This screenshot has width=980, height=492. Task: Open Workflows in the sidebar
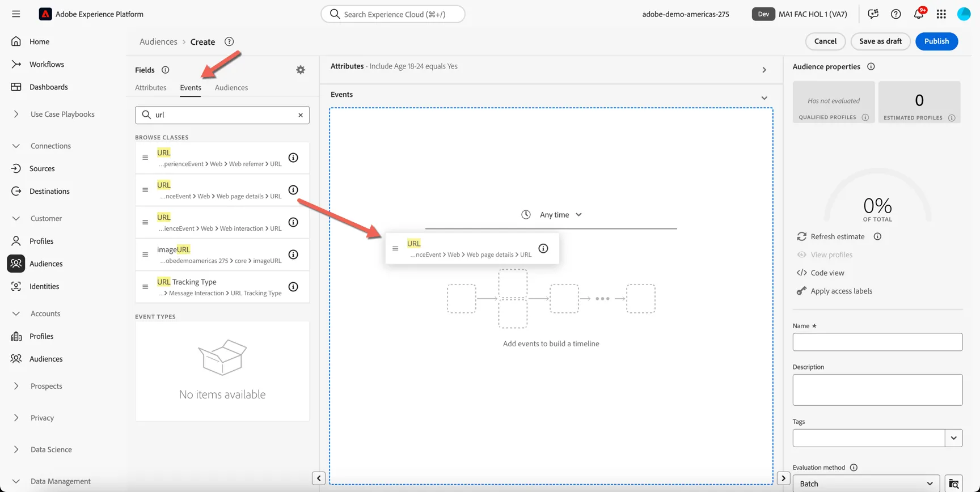[x=47, y=64]
